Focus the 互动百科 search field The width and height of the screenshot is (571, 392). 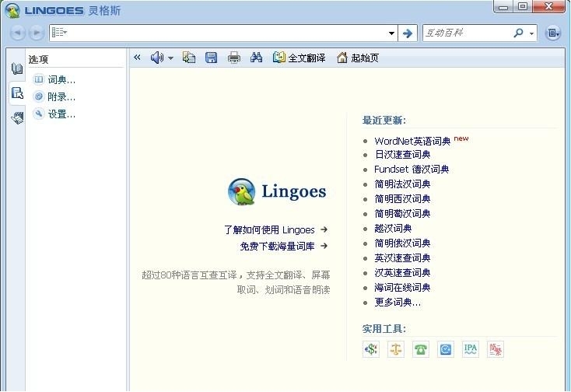(468, 33)
